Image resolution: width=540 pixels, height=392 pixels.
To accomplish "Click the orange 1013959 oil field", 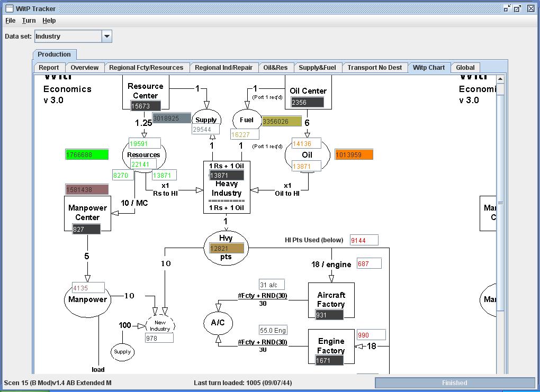I will pyautogui.click(x=354, y=154).
